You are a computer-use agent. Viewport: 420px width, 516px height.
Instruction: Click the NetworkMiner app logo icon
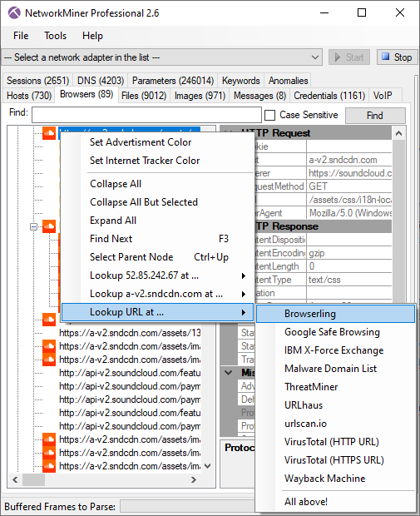14,12
